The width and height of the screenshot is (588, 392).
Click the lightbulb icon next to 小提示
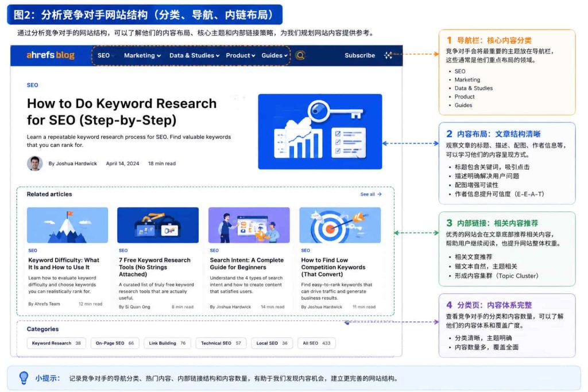click(x=24, y=378)
